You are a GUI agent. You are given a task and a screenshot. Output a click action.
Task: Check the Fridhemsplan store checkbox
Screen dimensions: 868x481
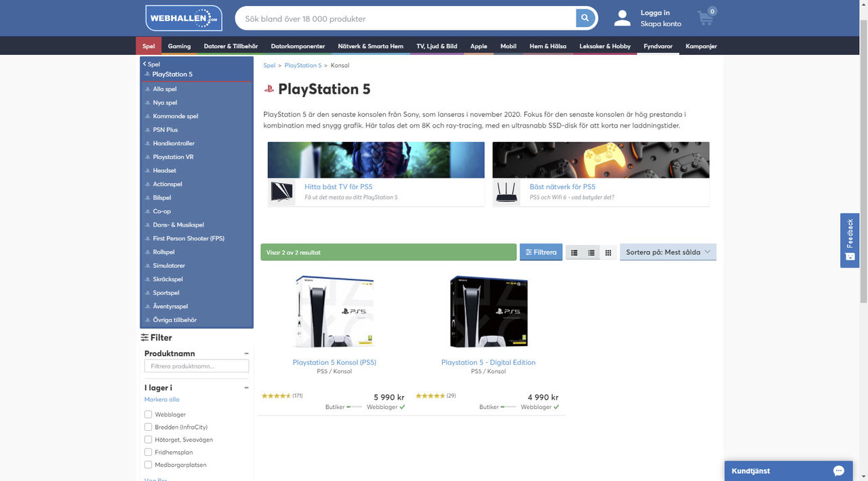point(148,452)
